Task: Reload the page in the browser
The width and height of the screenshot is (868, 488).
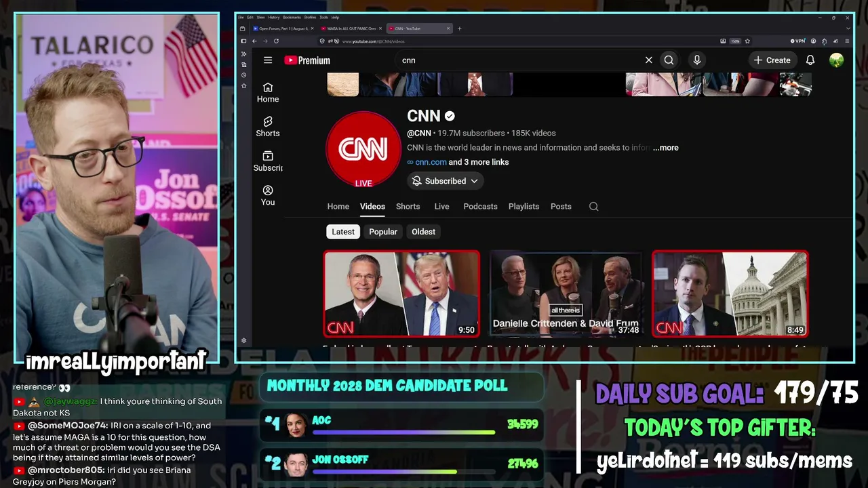Action: click(276, 41)
